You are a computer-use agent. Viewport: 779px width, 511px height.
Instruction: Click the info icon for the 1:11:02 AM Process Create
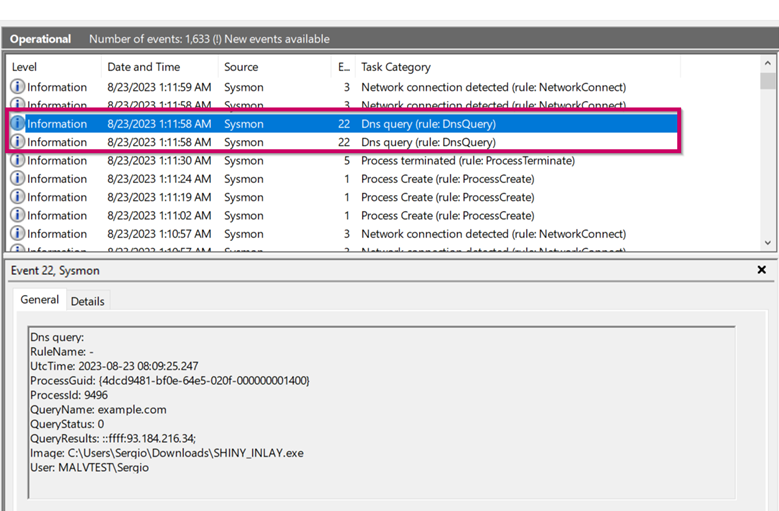pos(17,215)
